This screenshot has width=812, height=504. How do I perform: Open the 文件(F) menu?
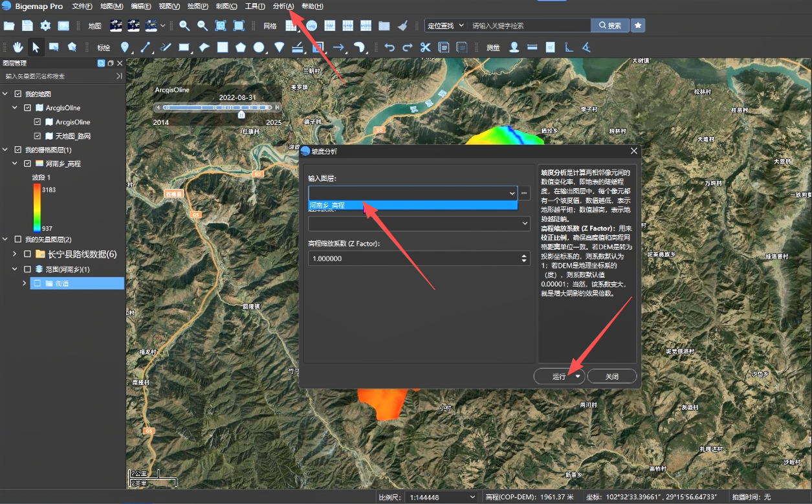(82, 6)
